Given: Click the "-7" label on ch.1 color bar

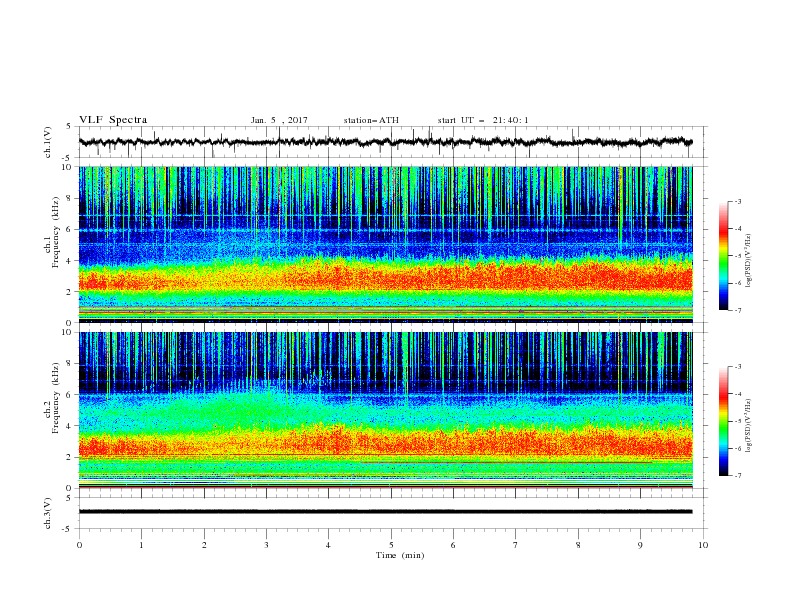Looking at the screenshot, I should click(x=738, y=311).
